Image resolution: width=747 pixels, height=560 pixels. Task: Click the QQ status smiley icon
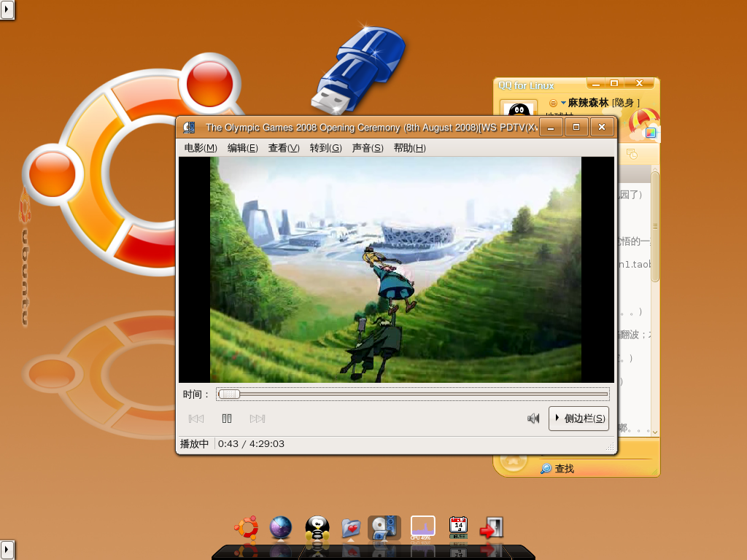[553, 103]
